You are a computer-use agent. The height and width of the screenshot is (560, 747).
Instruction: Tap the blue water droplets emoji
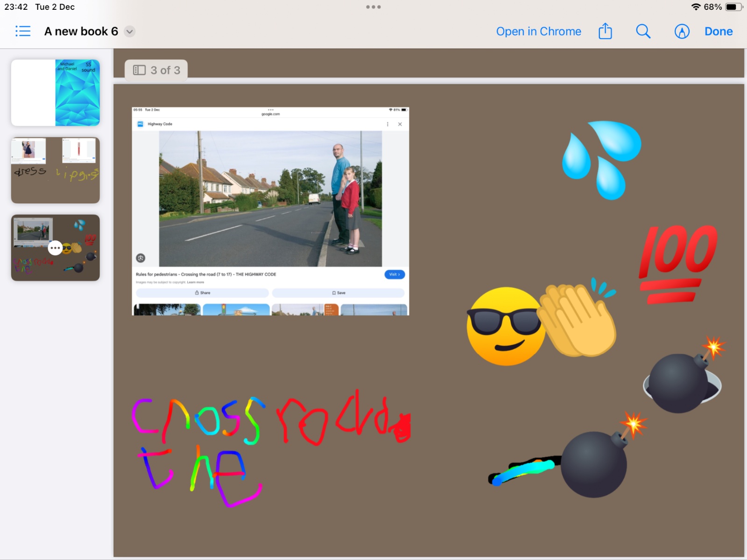click(601, 159)
